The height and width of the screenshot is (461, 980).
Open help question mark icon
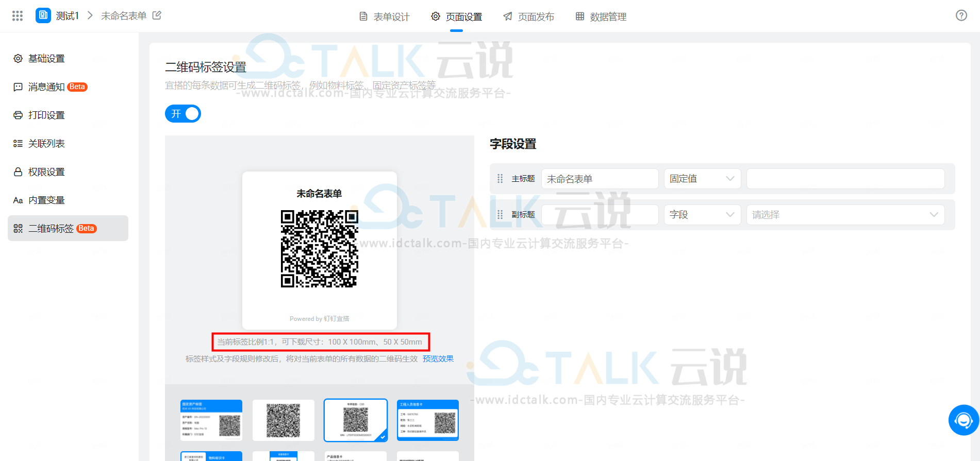tap(961, 15)
